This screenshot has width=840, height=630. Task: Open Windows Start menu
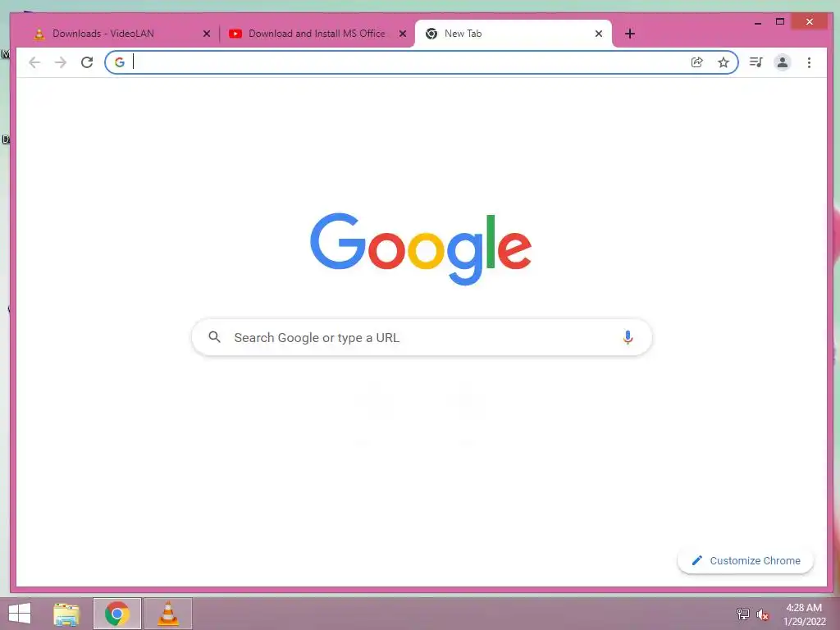click(20, 614)
